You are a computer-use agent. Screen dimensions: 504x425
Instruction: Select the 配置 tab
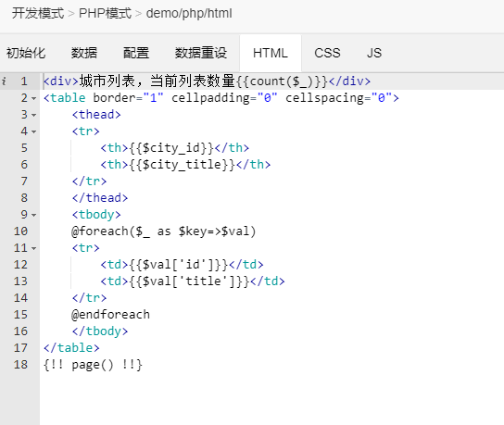click(136, 53)
